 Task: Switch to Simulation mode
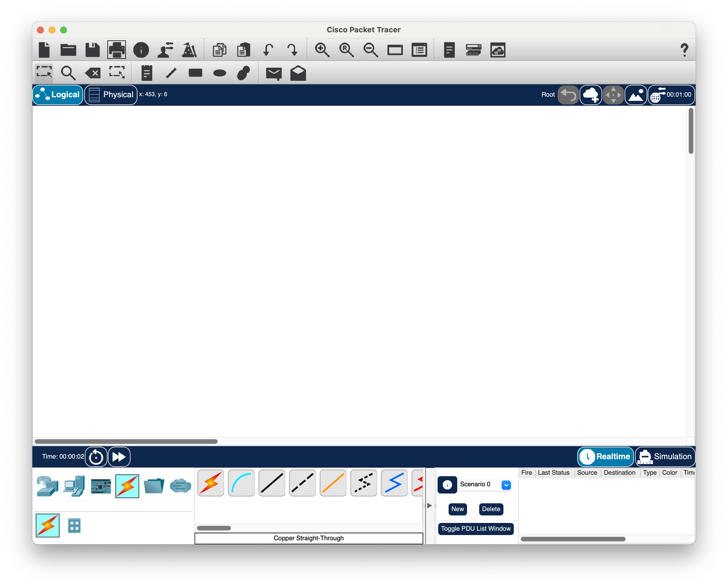tap(665, 457)
